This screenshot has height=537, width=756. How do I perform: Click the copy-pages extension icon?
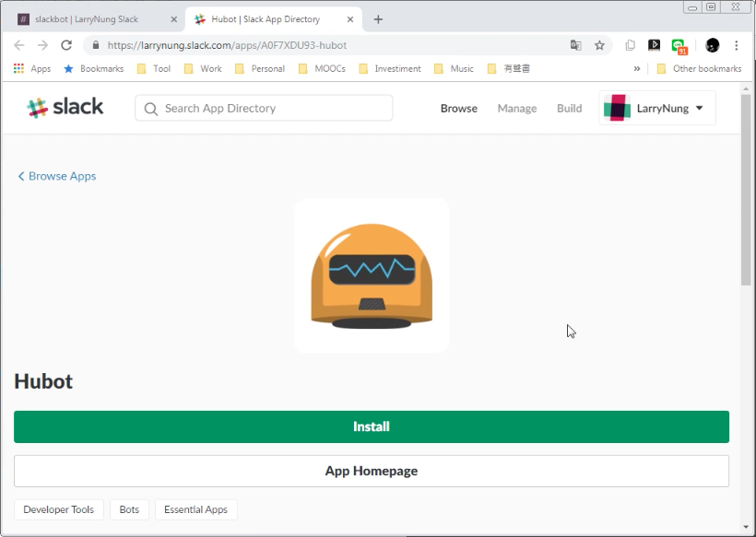click(x=631, y=45)
